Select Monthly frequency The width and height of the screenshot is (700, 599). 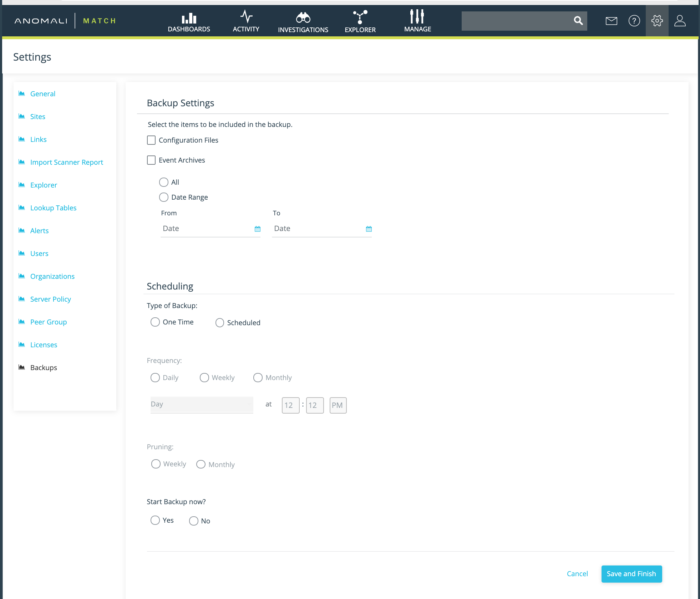(258, 378)
